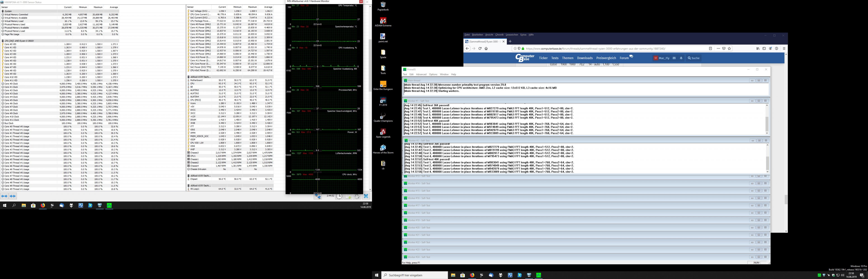
Task: Click the ComputerBase Ticker link
Action: (543, 58)
